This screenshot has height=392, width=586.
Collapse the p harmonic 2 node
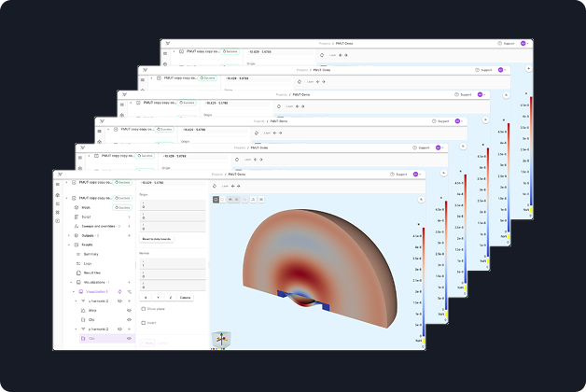click(x=76, y=329)
